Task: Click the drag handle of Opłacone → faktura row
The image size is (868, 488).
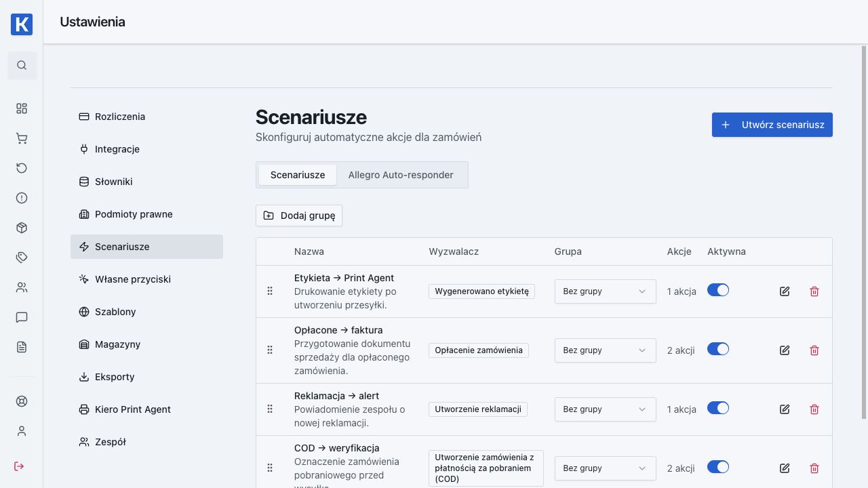Action: coord(270,350)
